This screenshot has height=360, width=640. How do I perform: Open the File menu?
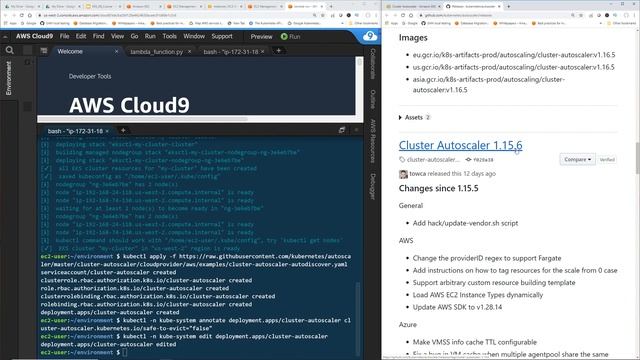[x=64, y=36]
